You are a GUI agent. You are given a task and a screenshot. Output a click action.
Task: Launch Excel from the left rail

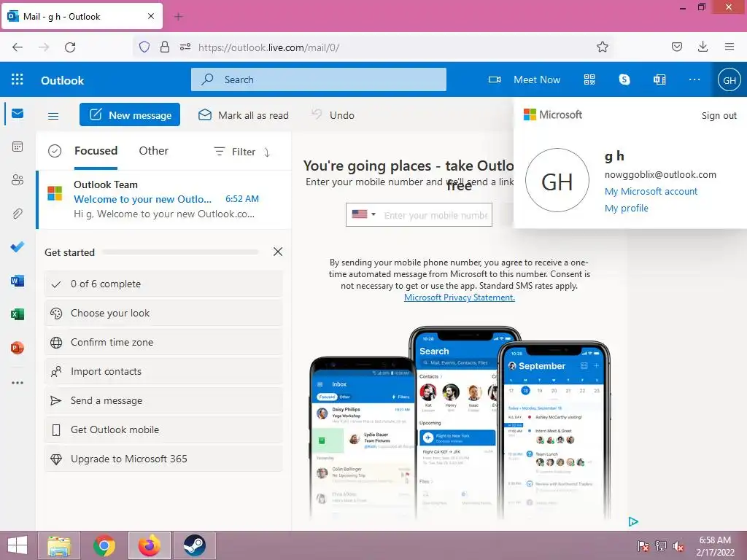pos(18,314)
